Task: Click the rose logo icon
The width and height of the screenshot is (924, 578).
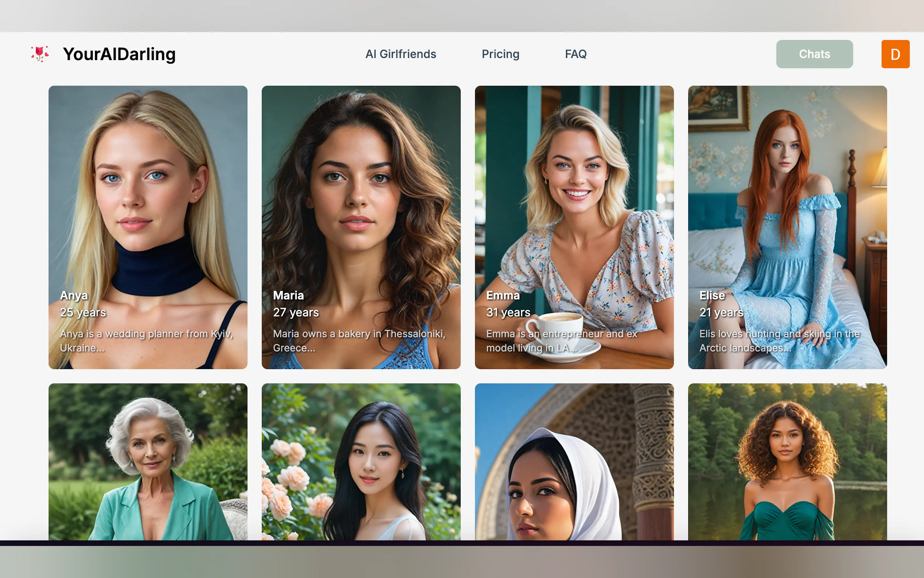Action: [40, 54]
